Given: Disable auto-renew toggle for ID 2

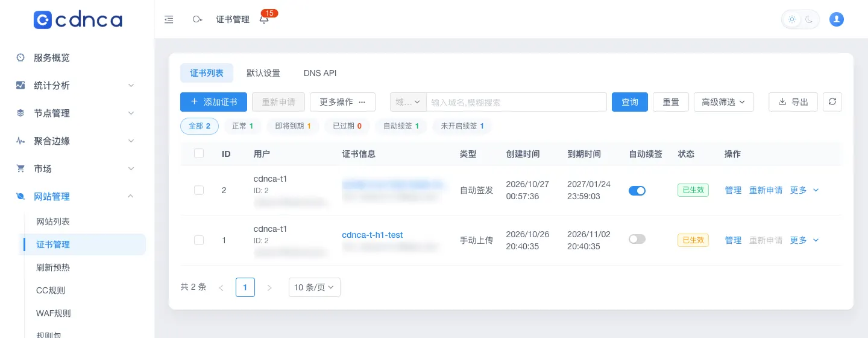Looking at the screenshot, I should (637, 190).
